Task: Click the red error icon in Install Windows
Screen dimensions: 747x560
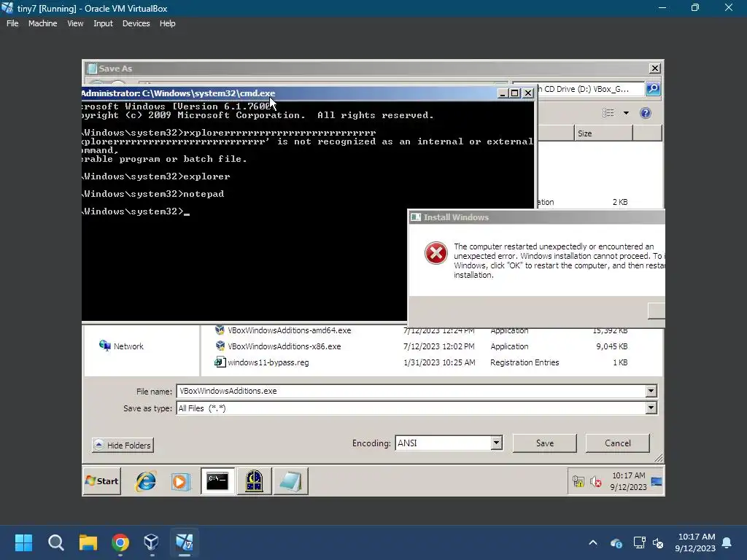Action: 436,253
